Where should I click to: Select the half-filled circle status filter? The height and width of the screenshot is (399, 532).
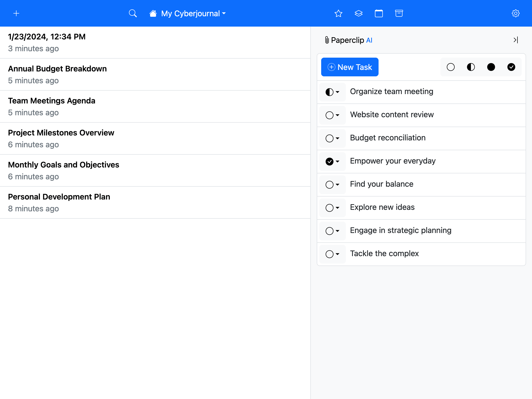[x=471, y=67]
